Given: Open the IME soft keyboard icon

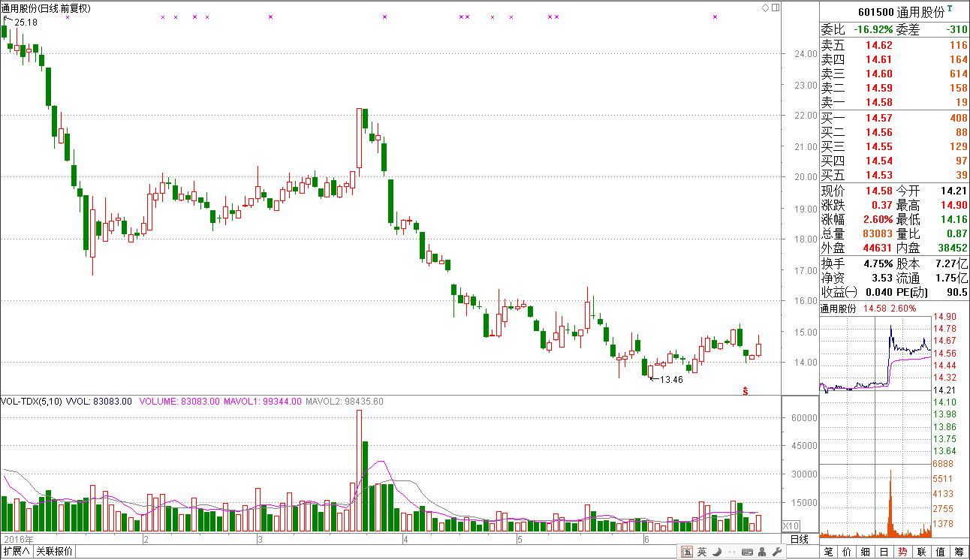Looking at the screenshot, I should tap(747, 552).
